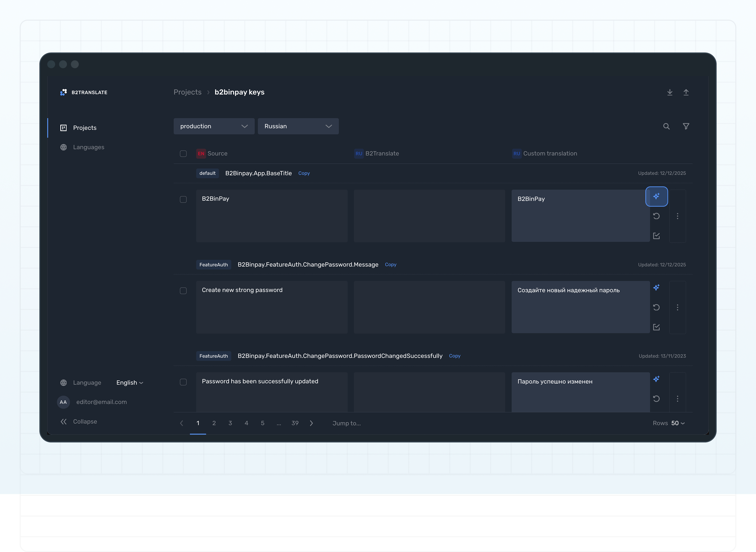The width and height of the screenshot is (756, 552).
Task: Tick the checkbox beside 'Create new strong password'
Action: [183, 291]
